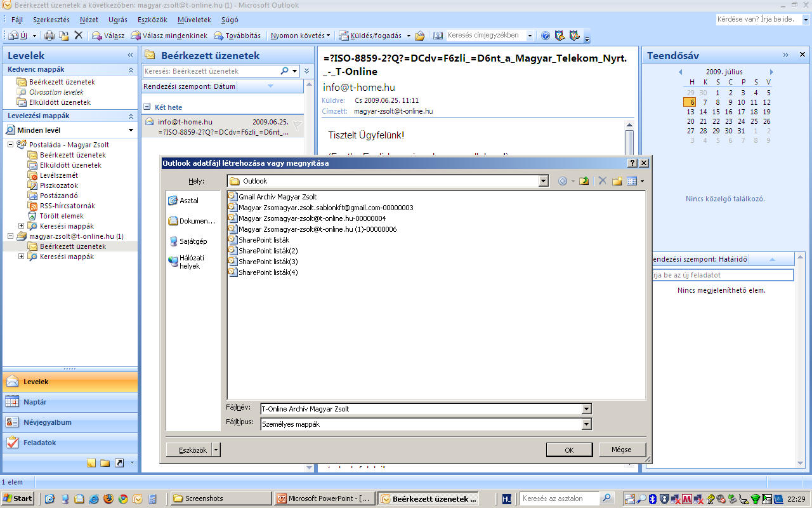The width and height of the screenshot is (812, 508).
Task: Click the Views icon in dialog toolbar
Action: (x=631, y=181)
